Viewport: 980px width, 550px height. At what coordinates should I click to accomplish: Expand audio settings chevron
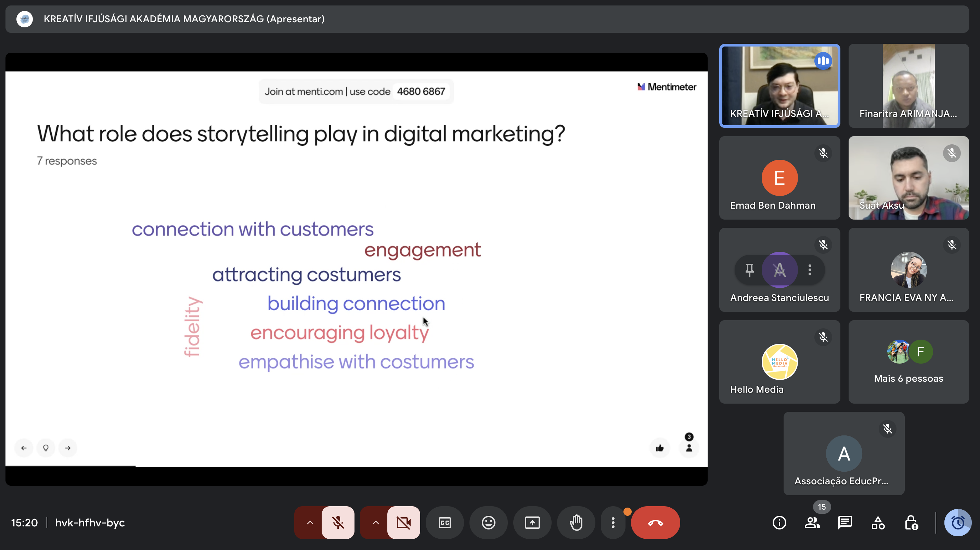pos(310,523)
